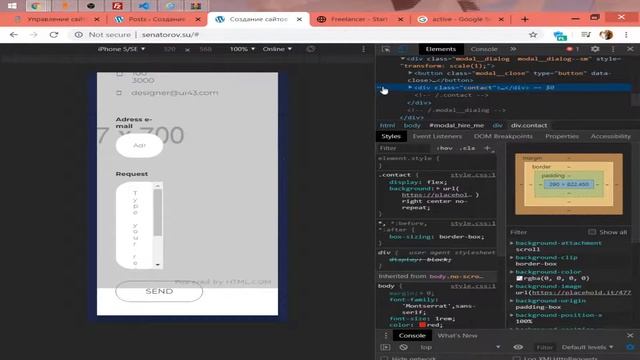Click the Adress e-mail input field
The image size is (640, 360).
click(x=139, y=145)
